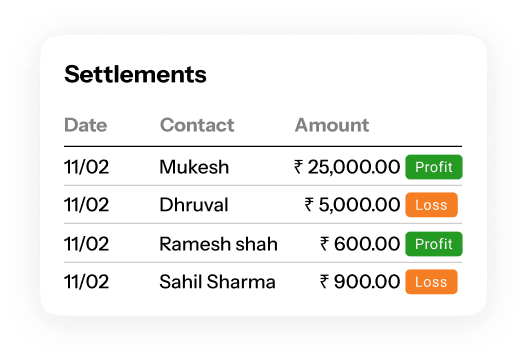Select the ₹ 600.00 amount
Viewport: 527px width, 362px height.
click(360, 244)
